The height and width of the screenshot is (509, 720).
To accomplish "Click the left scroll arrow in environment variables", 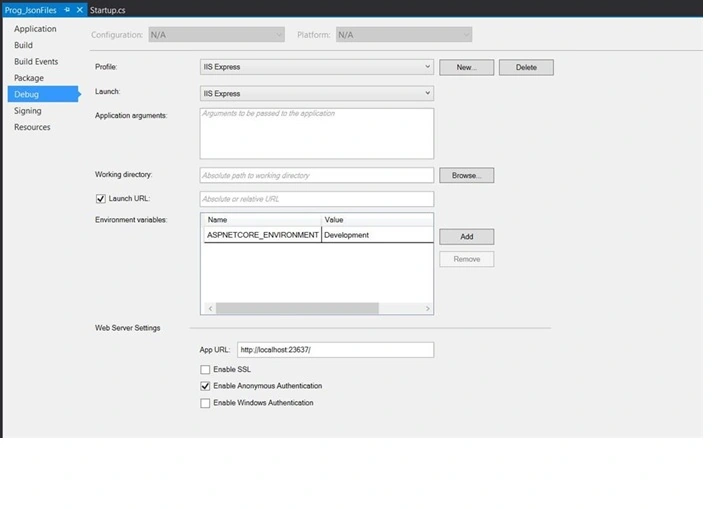I will [x=210, y=309].
